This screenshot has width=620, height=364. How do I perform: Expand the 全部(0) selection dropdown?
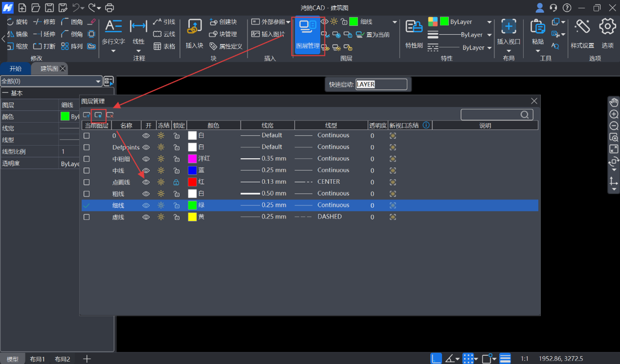tap(98, 82)
